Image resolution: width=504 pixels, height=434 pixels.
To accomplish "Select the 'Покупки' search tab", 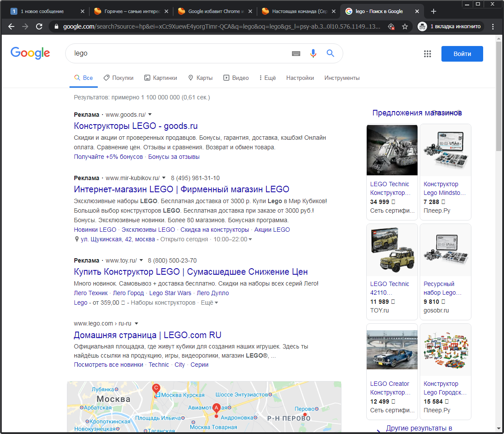I will (x=119, y=78).
